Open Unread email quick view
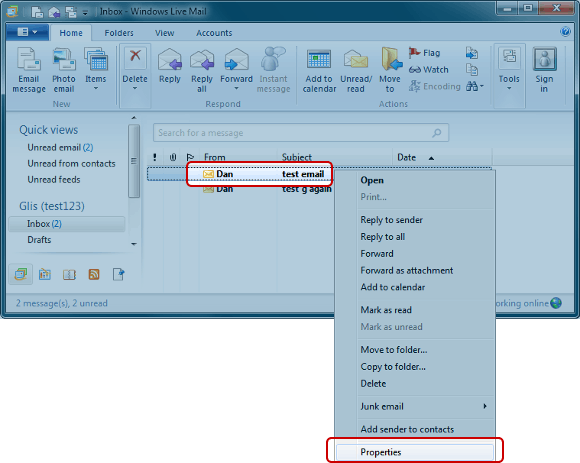 coord(60,148)
